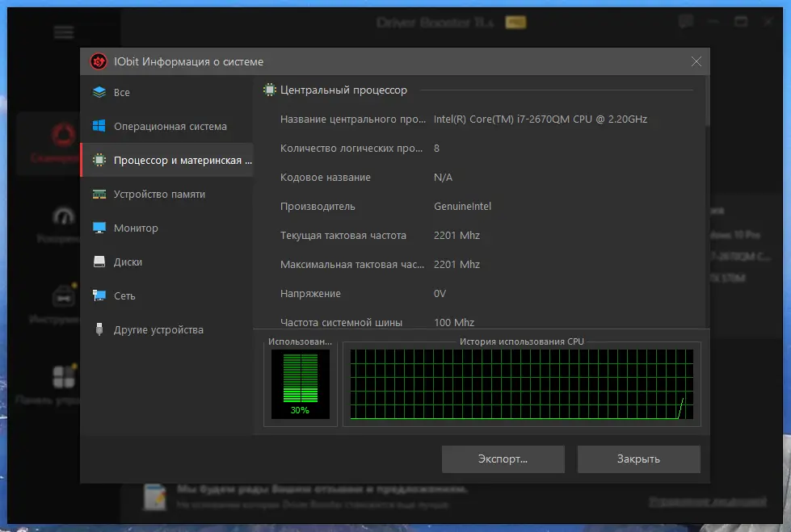This screenshot has height=532, width=791.
Task: Click the Центральный процессор section heading
Action: click(343, 90)
